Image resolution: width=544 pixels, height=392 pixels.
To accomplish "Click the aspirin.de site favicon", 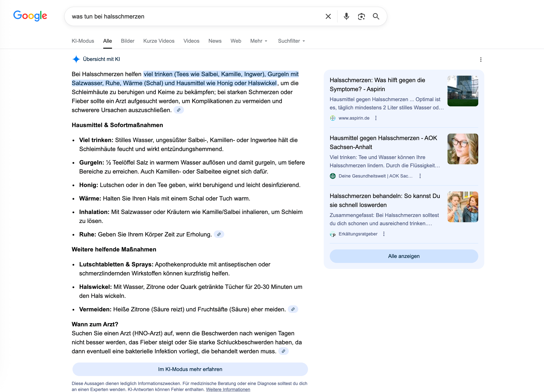I will click(x=333, y=118).
